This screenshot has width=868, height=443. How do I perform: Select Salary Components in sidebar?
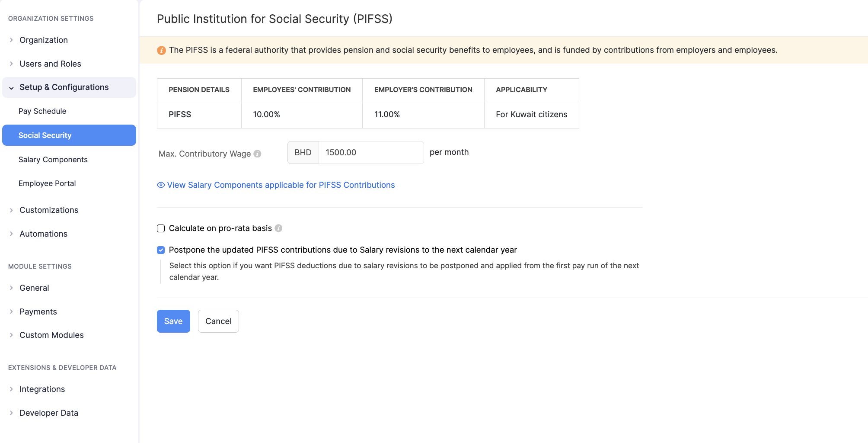pos(53,160)
